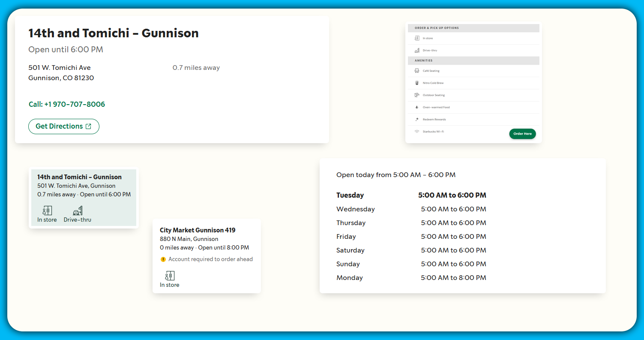Click the In store icon in the 14th and Tomichi card
Screen dimensions: 644x340
(47, 211)
